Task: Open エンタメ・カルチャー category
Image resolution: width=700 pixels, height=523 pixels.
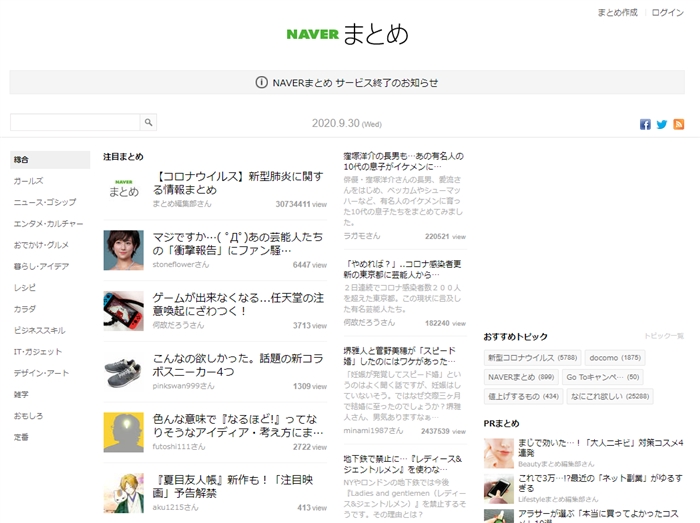Action: pos(48,224)
